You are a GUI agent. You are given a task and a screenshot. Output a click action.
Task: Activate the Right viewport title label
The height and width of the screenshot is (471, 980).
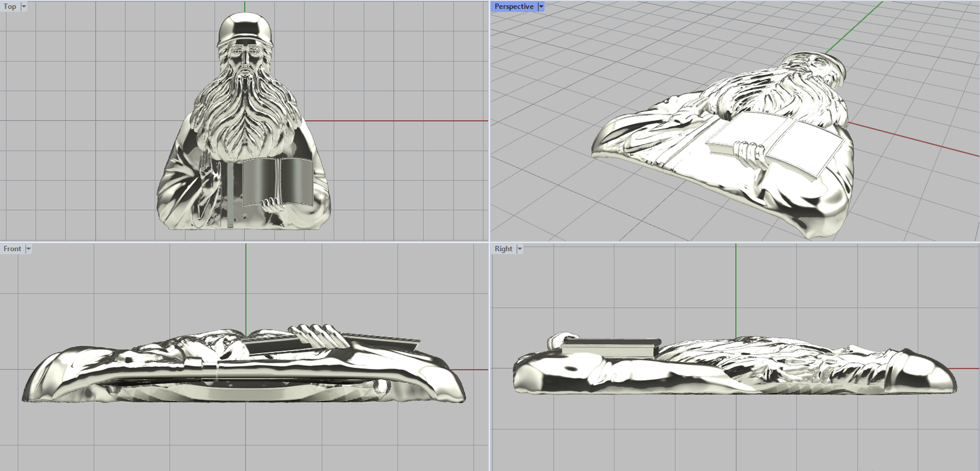(x=503, y=249)
